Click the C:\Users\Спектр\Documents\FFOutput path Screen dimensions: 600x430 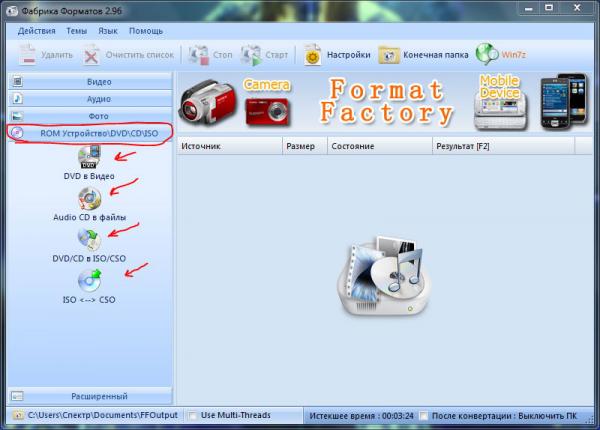(x=103, y=415)
